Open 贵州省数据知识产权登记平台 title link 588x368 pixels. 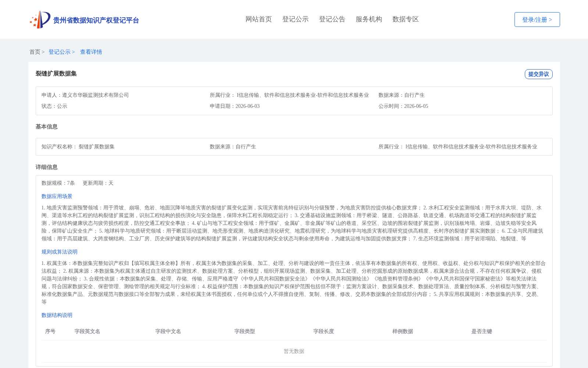coord(96,20)
